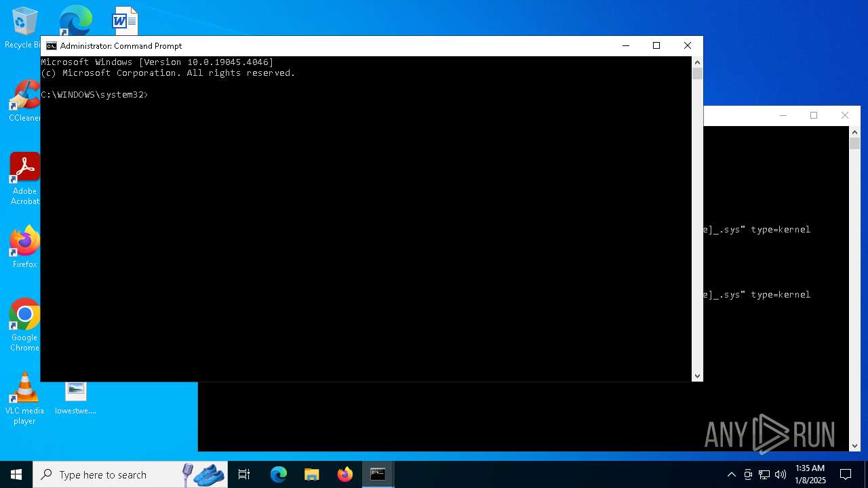Viewport: 868px width, 488px height.
Task: Open the Recycle Bin desktop icon
Action: pyautogui.click(x=24, y=27)
